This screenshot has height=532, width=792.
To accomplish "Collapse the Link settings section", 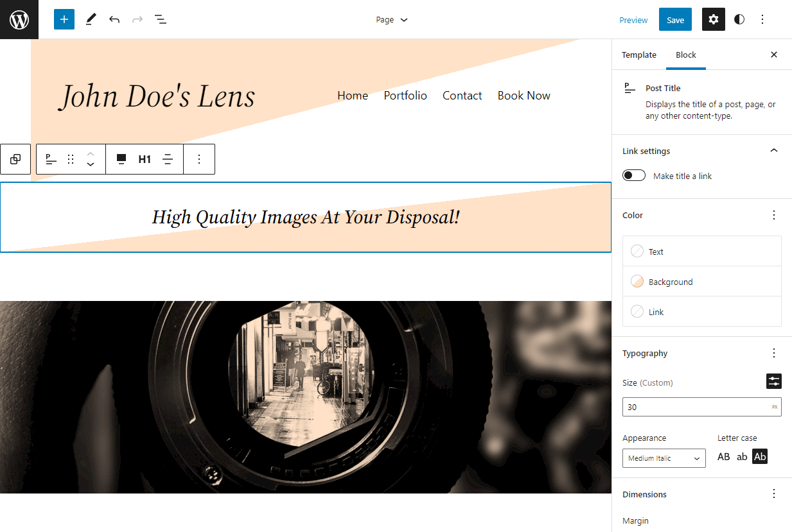I will (773, 150).
